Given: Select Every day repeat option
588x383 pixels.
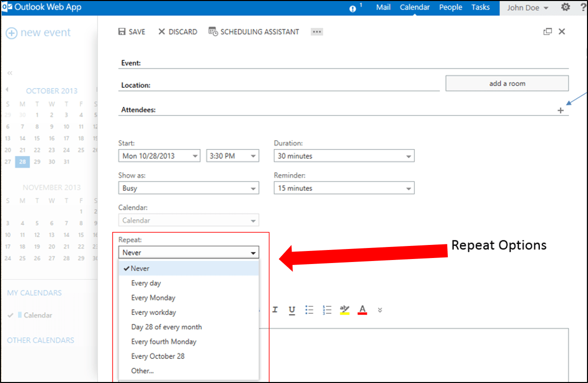Looking at the screenshot, I should [188, 283].
